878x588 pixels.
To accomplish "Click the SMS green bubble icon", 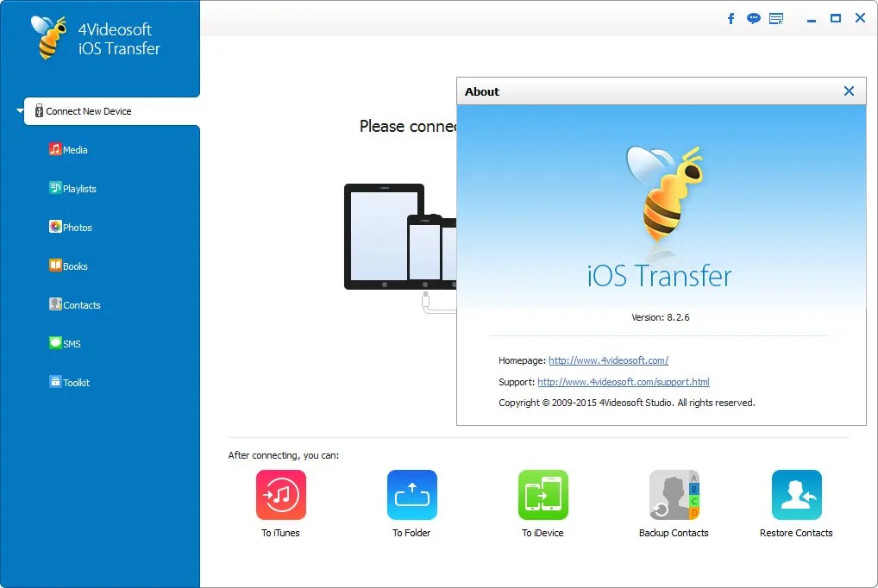I will [55, 342].
